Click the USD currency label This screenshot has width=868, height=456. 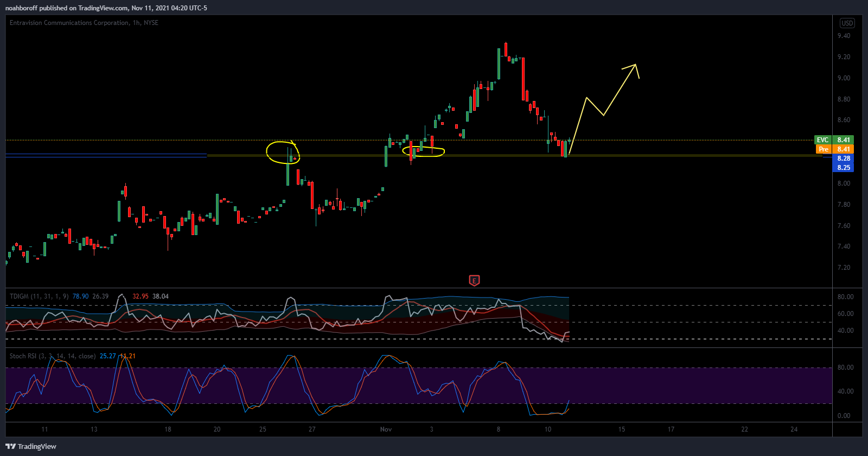pos(847,23)
